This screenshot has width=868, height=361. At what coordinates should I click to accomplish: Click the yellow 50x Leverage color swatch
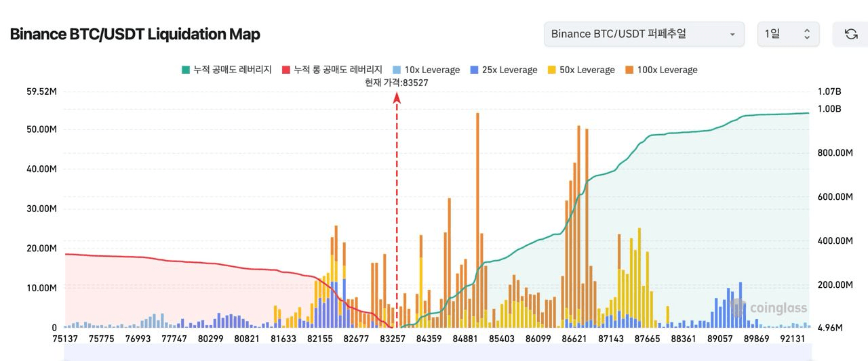(x=551, y=70)
